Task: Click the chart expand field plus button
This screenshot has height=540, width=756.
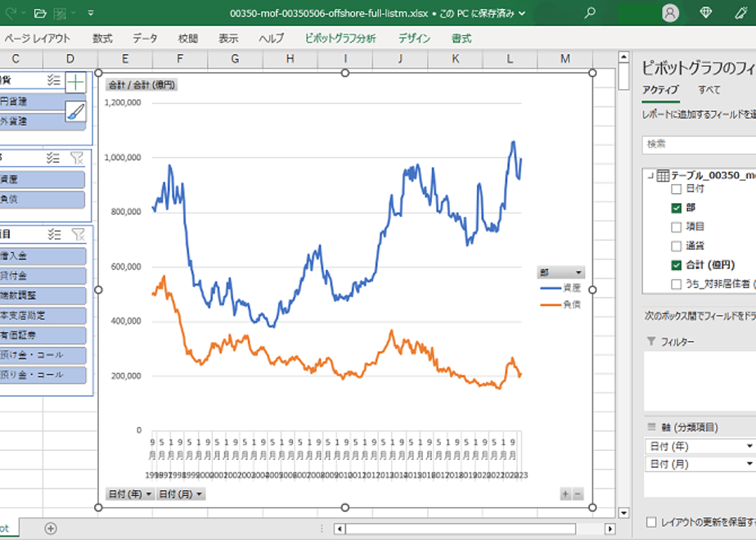Action: click(x=565, y=493)
